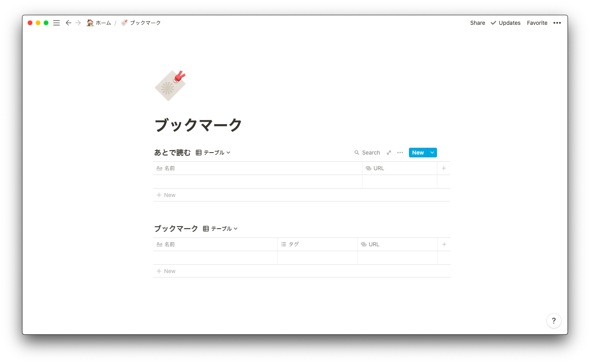Expand the New button dropdown arrow
Image resolution: width=590 pixels, height=364 pixels.
click(432, 153)
